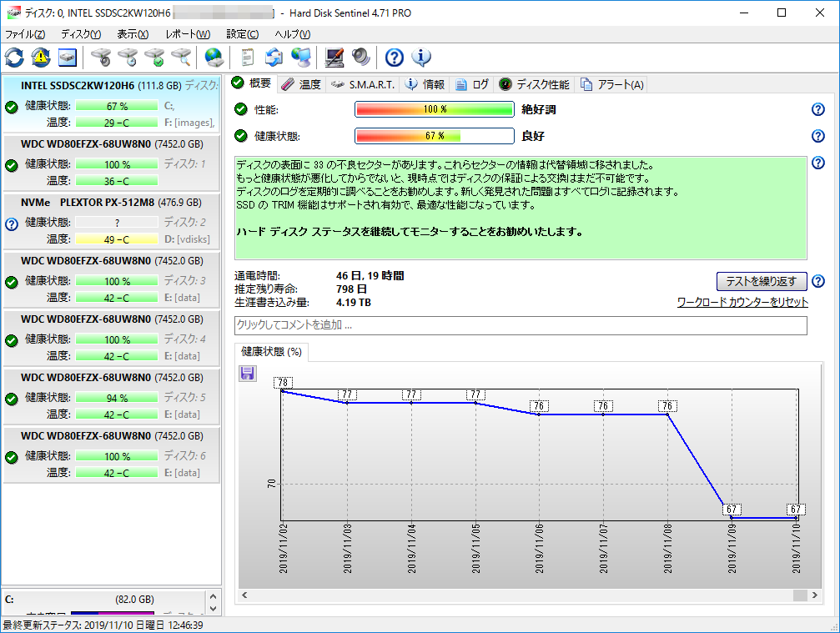Image resolution: width=840 pixels, height=633 pixels.
Task: Click the disk drive icon in toolbar
Action: tap(68, 58)
